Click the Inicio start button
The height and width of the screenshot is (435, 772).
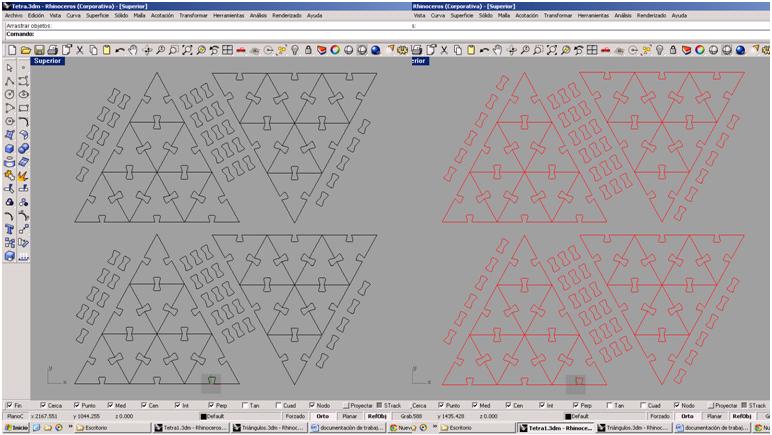point(16,428)
